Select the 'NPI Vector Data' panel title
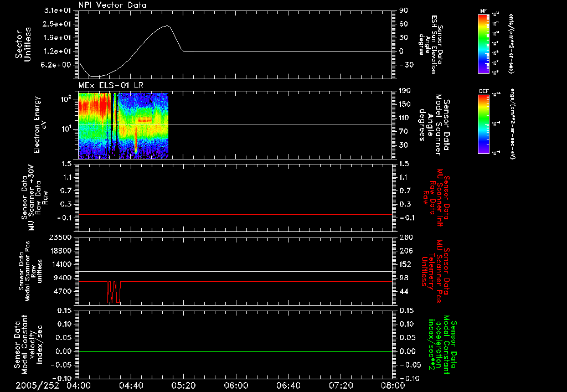The image size is (567, 392). (112, 5)
